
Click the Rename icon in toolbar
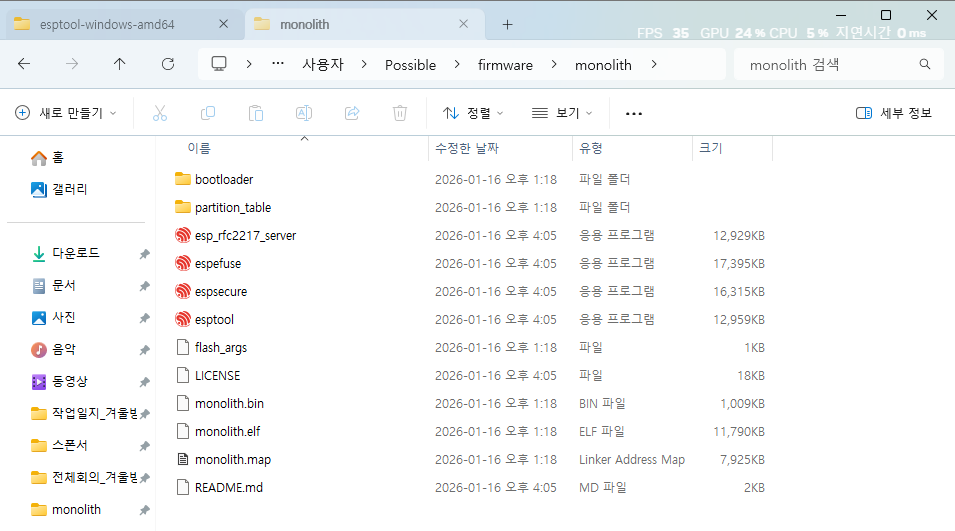[x=304, y=113]
